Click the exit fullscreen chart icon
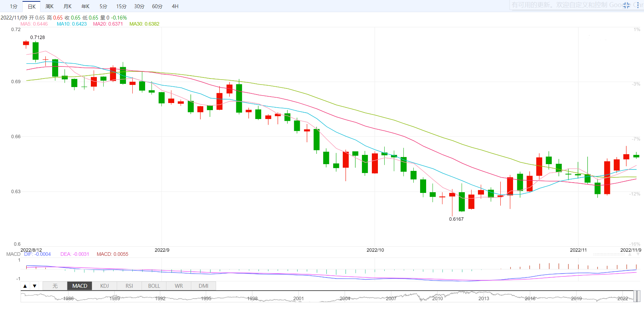Image resolution: width=644 pixels, height=313 pixels. coord(626,5)
